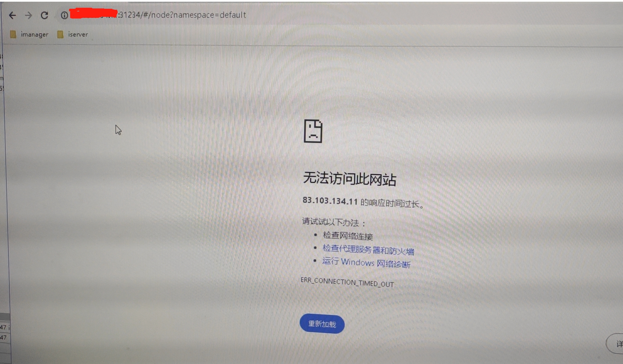623x364 pixels.
Task: Click the 检查网络连接 suggestion text
Action: point(348,236)
